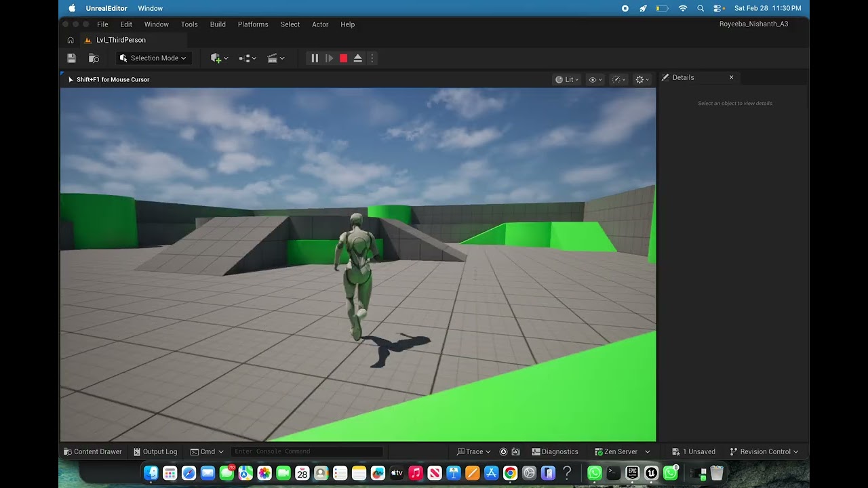The height and width of the screenshot is (488, 868).
Task: Stop the play session with the red square
Action: tap(343, 58)
